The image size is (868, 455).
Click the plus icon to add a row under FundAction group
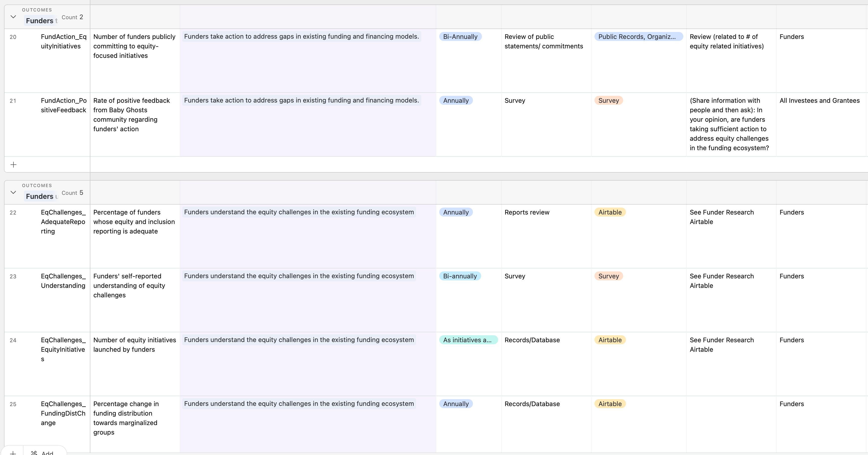[13, 164]
